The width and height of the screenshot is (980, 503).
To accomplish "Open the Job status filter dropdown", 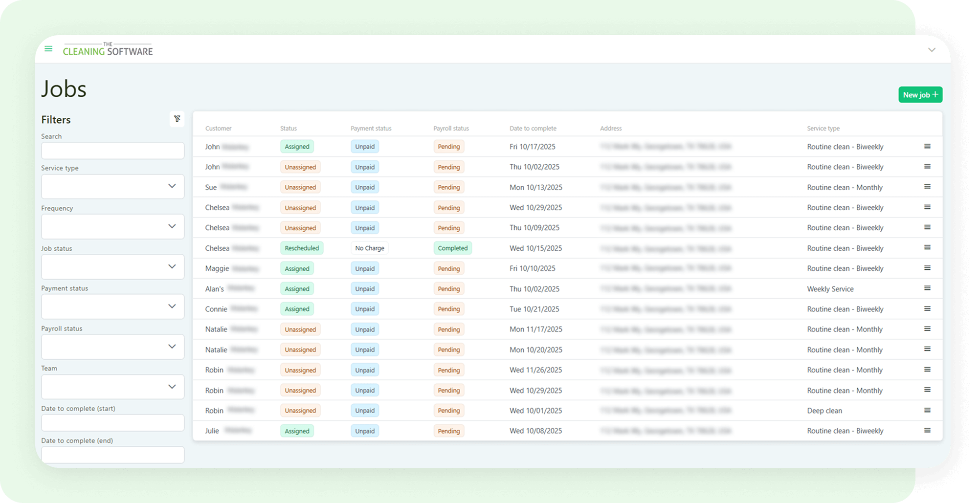I will click(x=112, y=266).
